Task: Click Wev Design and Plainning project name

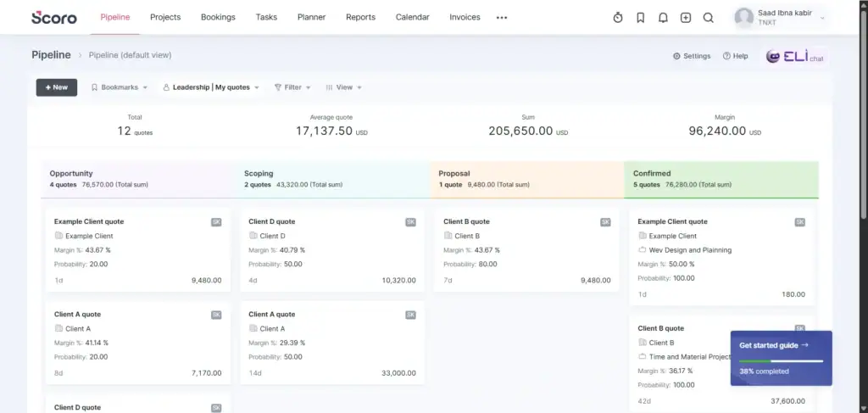Action: click(690, 250)
